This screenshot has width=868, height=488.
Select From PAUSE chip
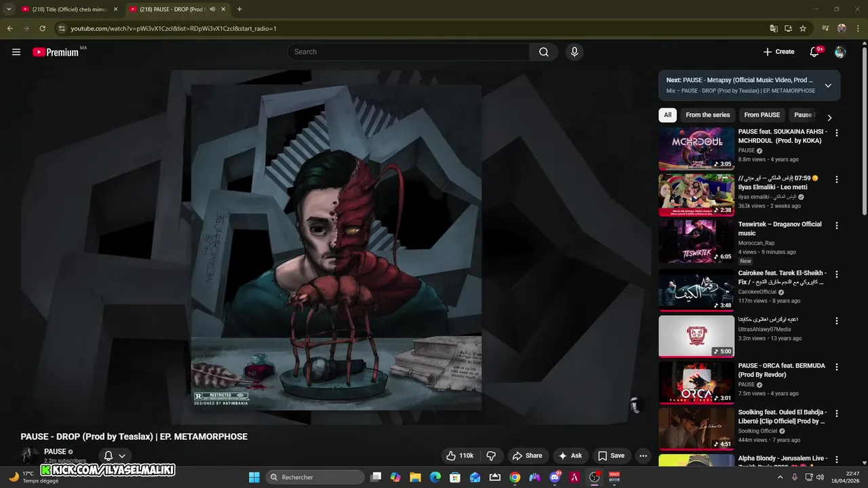pos(762,115)
